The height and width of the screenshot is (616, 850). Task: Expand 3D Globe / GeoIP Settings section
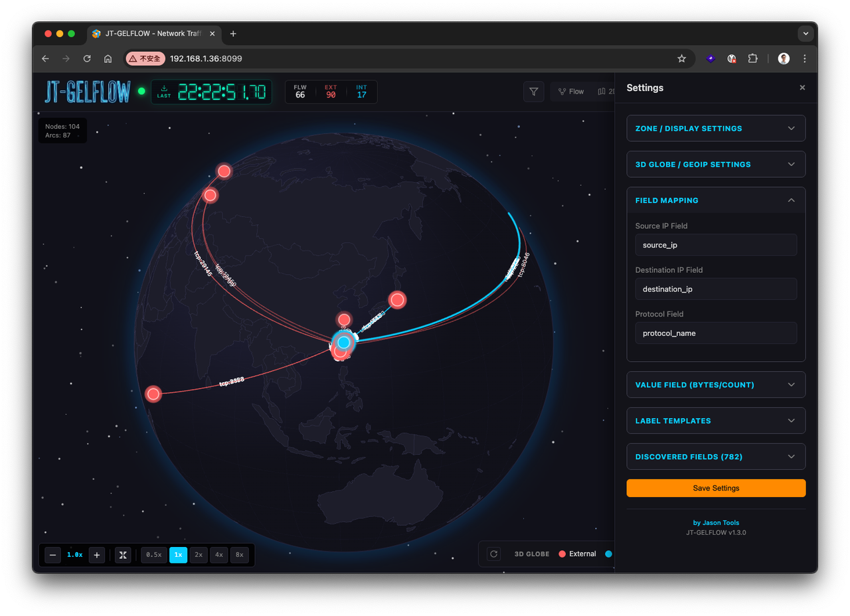click(x=716, y=164)
